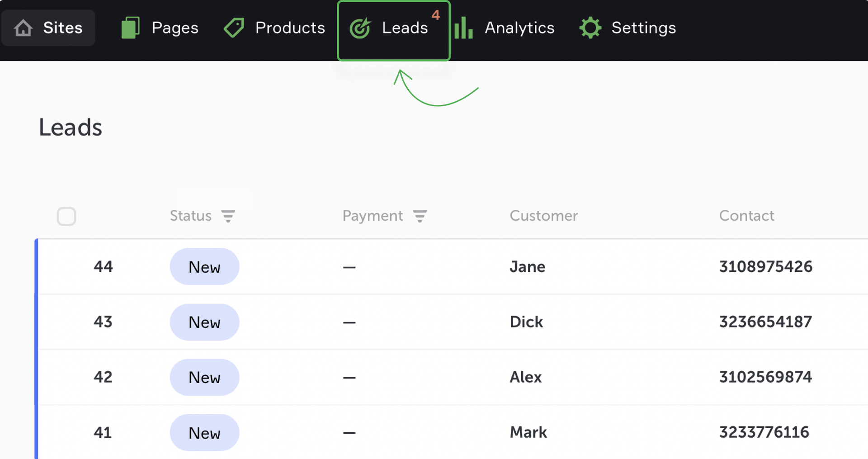Select the lead row numbered 42
Screen dimensions: 868x459
[103, 377]
